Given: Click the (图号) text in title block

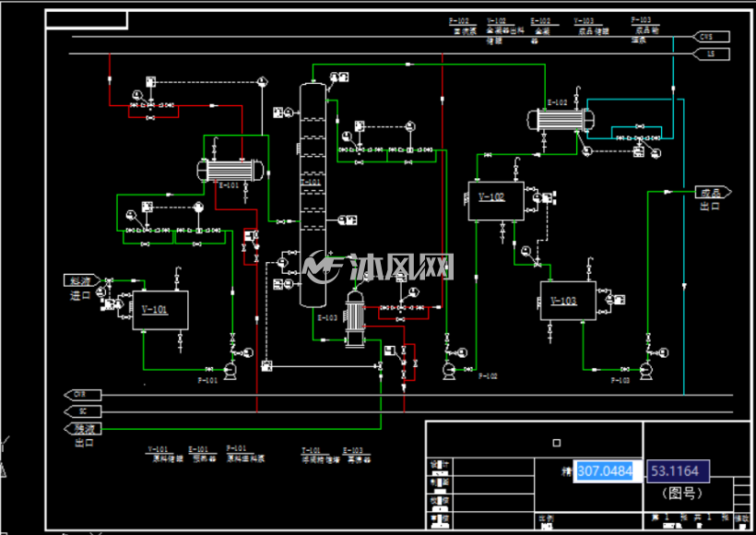Looking at the screenshot, I should pos(681,493).
